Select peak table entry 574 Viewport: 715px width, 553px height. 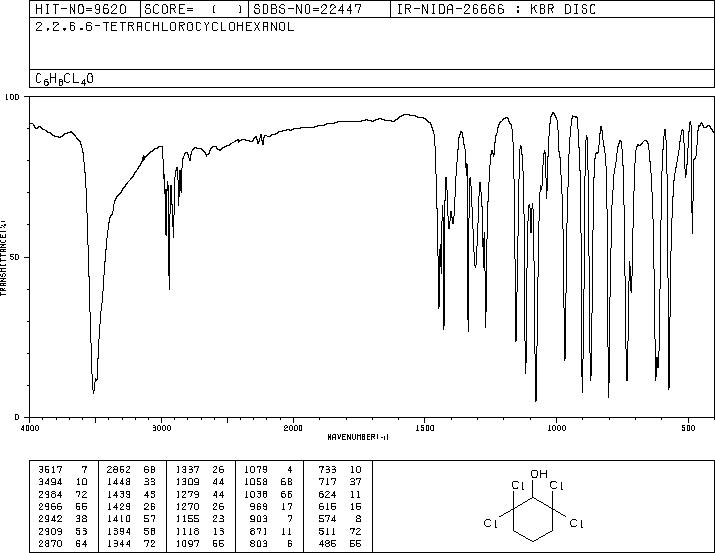click(327, 519)
